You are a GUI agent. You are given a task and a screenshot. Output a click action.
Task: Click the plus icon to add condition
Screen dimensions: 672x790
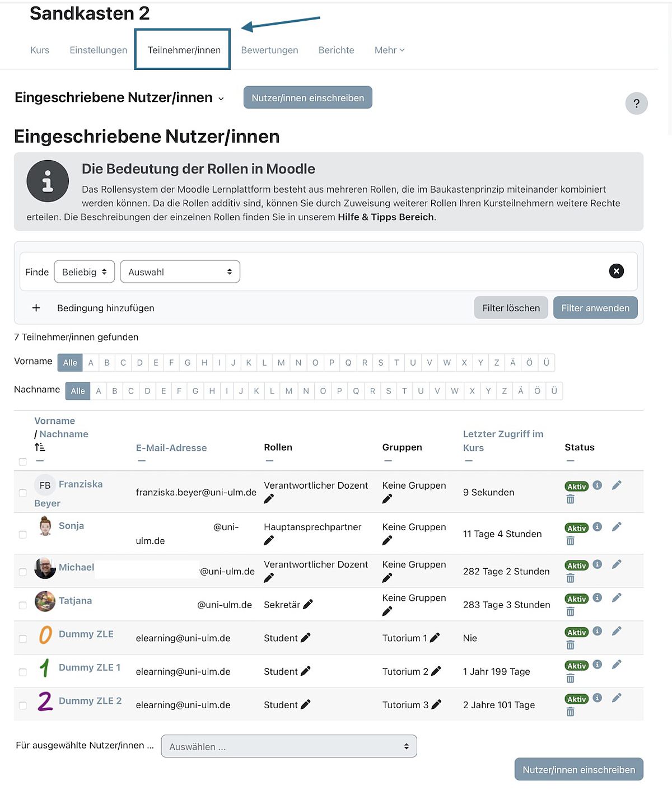[x=36, y=308]
